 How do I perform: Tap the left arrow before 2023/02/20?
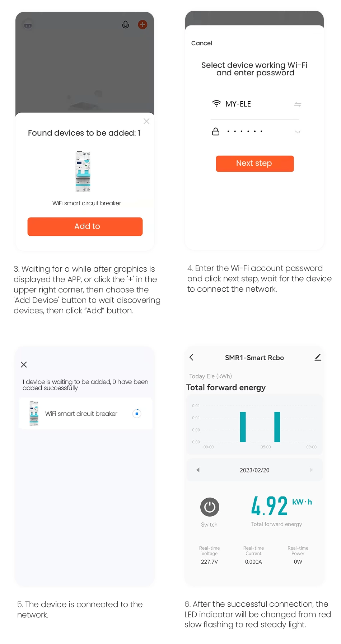(198, 470)
